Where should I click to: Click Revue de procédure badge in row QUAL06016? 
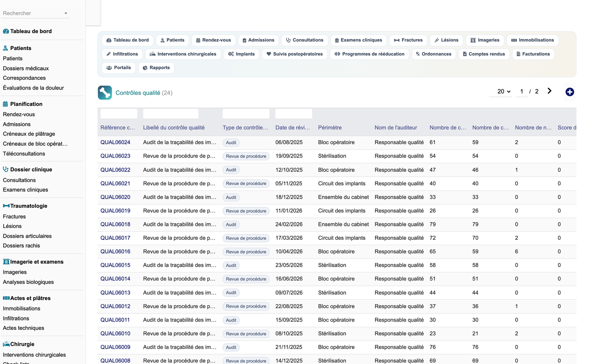tap(246, 252)
